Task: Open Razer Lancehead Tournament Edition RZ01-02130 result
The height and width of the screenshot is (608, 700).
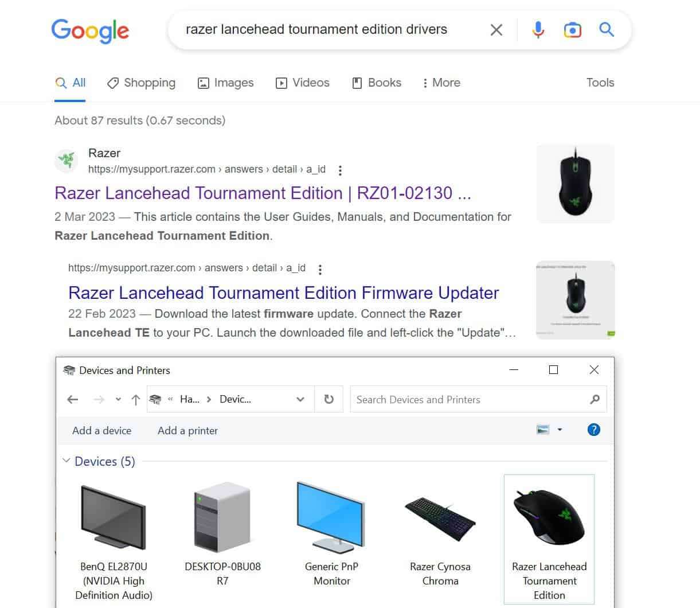Action: tap(263, 193)
